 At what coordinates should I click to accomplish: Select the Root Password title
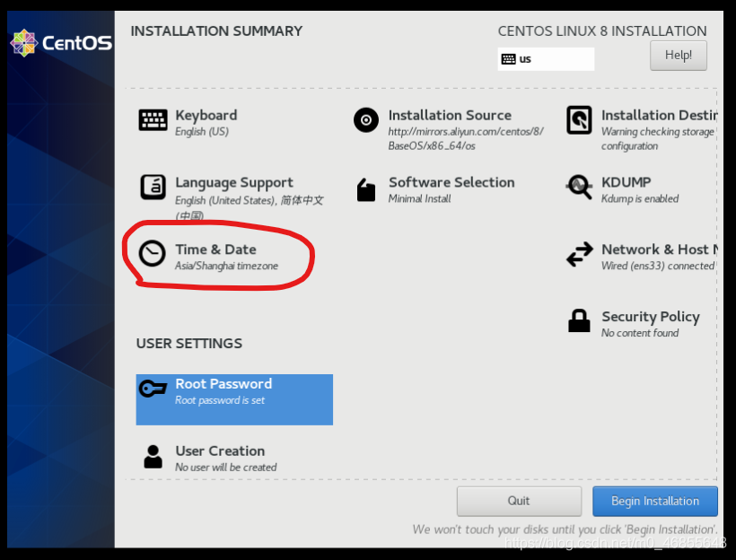click(223, 383)
